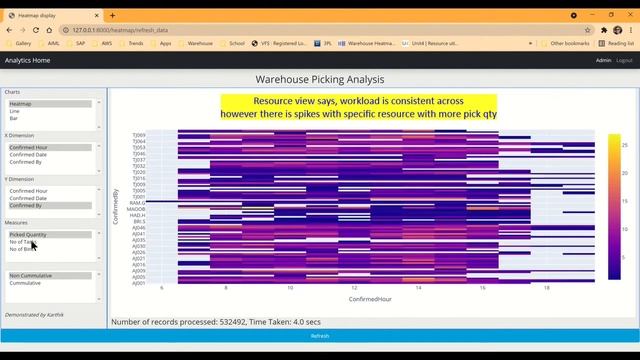Image resolution: width=640 pixels, height=360 pixels.
Task: Go to Analytics Home
Action: (27, 60)
